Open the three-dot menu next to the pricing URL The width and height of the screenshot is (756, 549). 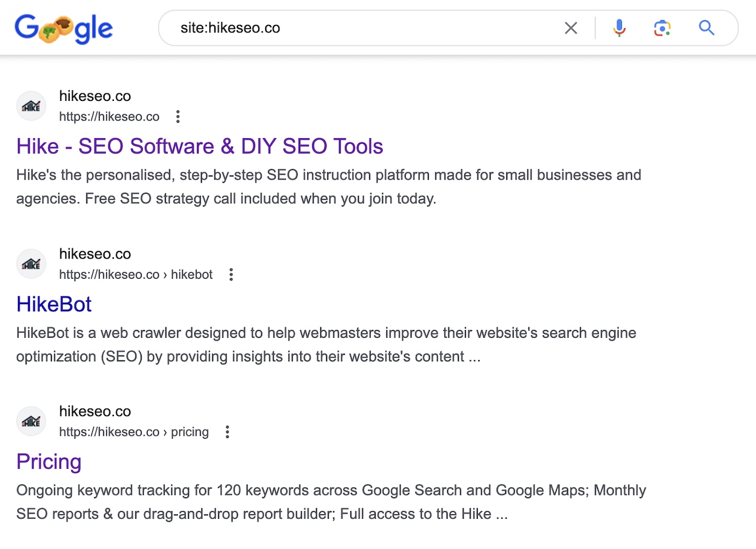(x=227, y=432)
